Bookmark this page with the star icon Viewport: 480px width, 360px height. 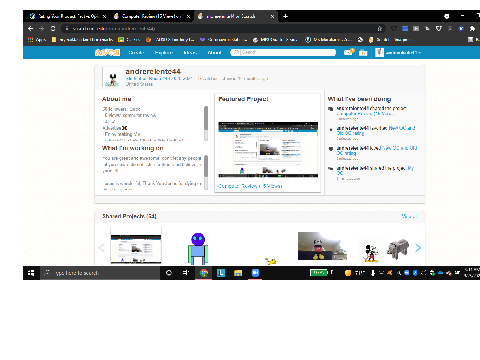[379, 29]
